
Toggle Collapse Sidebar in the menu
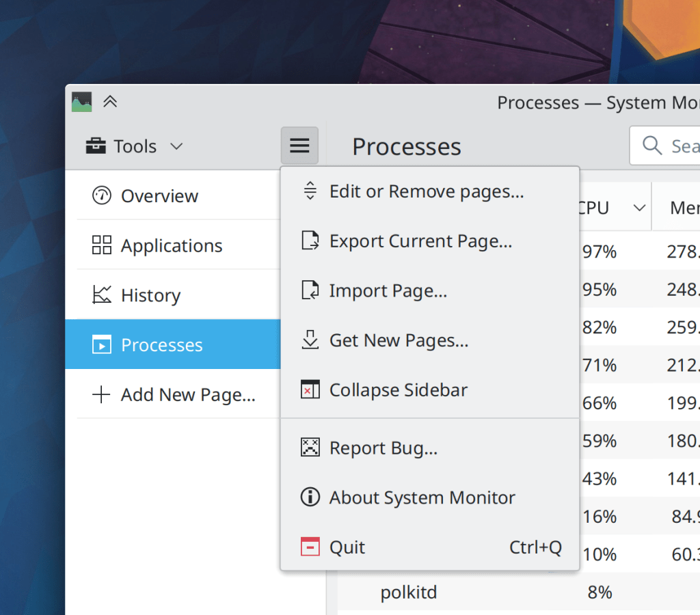(398, 390)
